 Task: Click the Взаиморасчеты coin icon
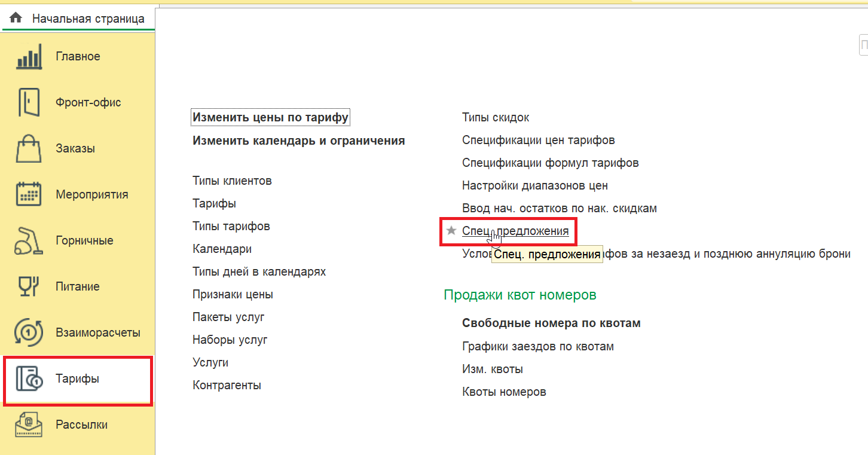28,332
